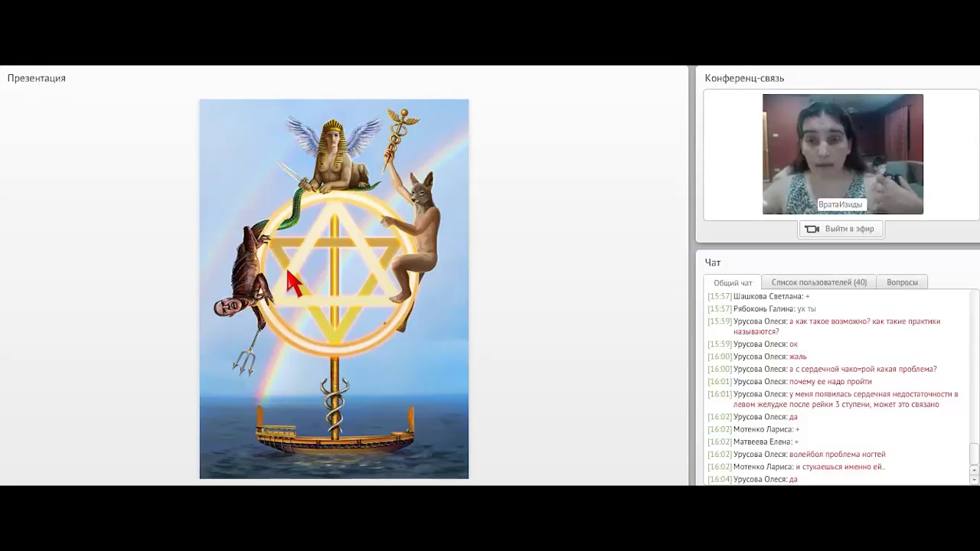Switch to 'Список пользователей (40)' tab
This screenshot has height=551, width=980.
819,282
